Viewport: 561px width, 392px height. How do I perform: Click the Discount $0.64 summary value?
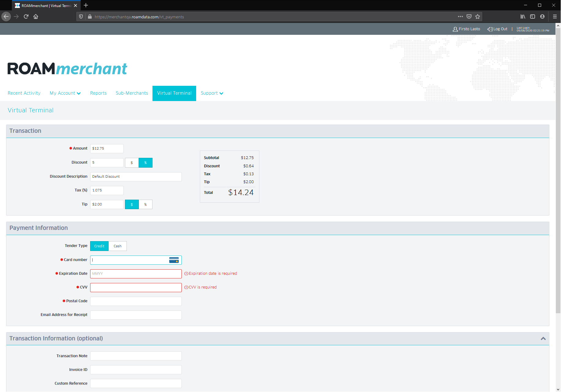point(248,166)
